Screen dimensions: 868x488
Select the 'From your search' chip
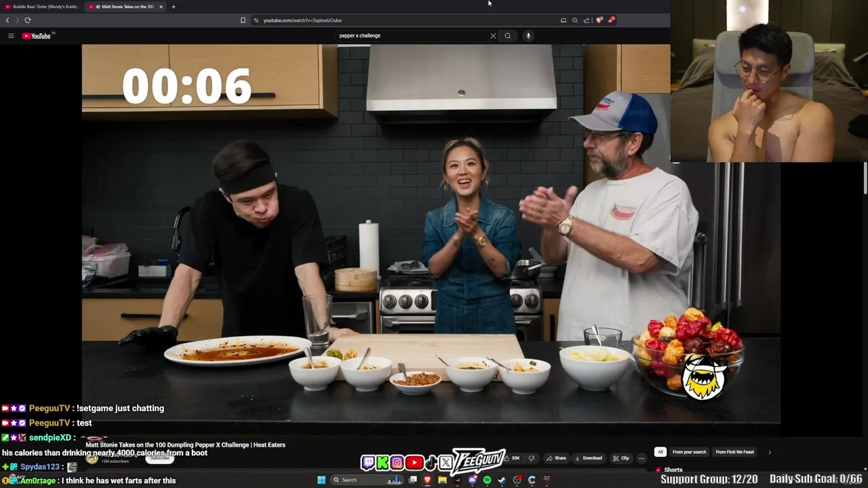[x=689, y=452]
